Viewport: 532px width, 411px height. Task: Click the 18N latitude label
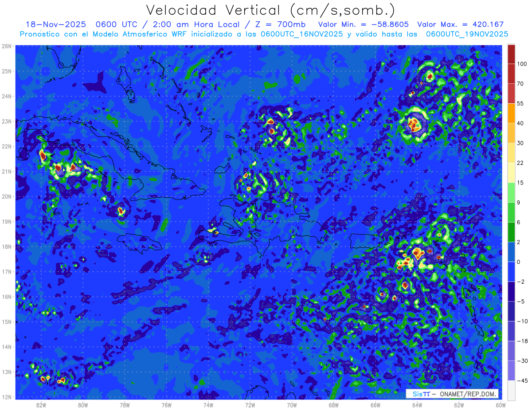7,247
